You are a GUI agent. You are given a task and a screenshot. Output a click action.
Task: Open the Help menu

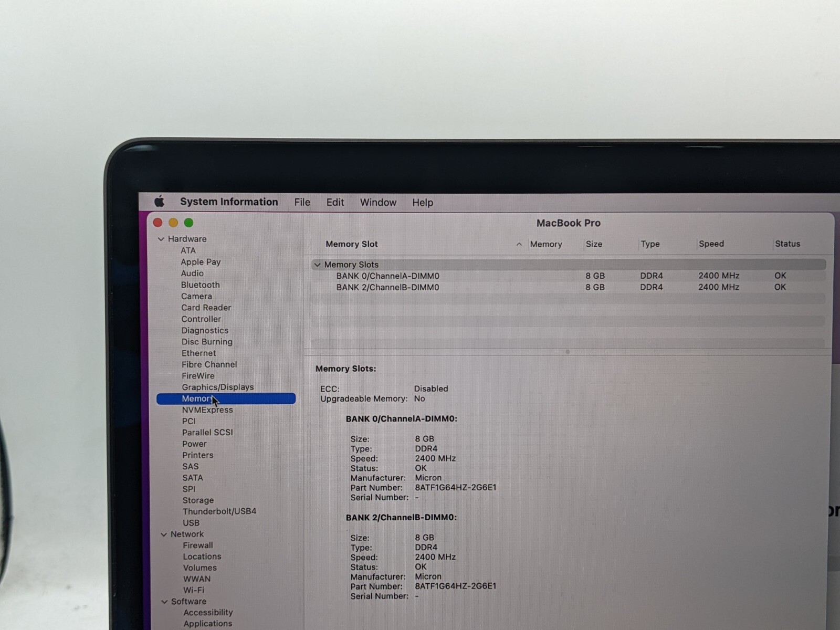(423, 202)
